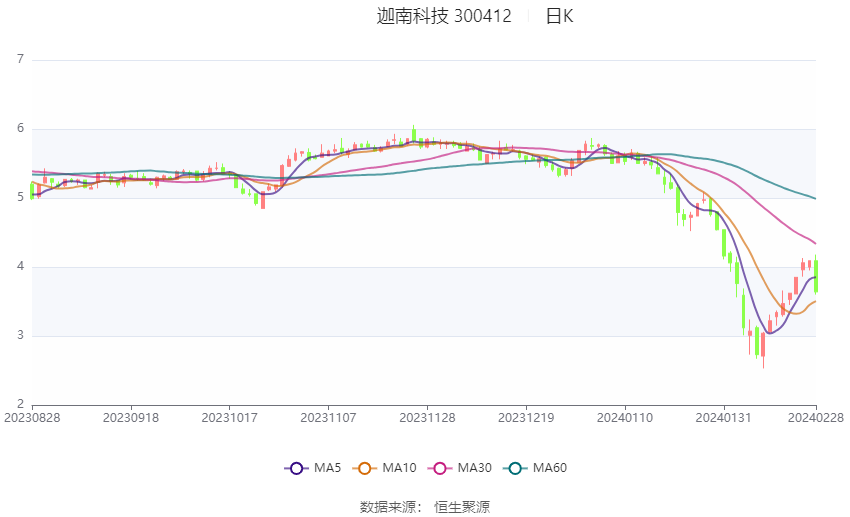Screen dimensions: 850x517
Task: Click the x-axis date label 20231128
Action: [x=427, y=418]
